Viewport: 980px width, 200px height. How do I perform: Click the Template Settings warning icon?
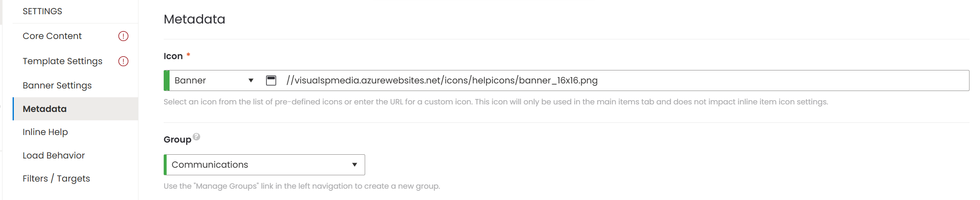[123, 61]
